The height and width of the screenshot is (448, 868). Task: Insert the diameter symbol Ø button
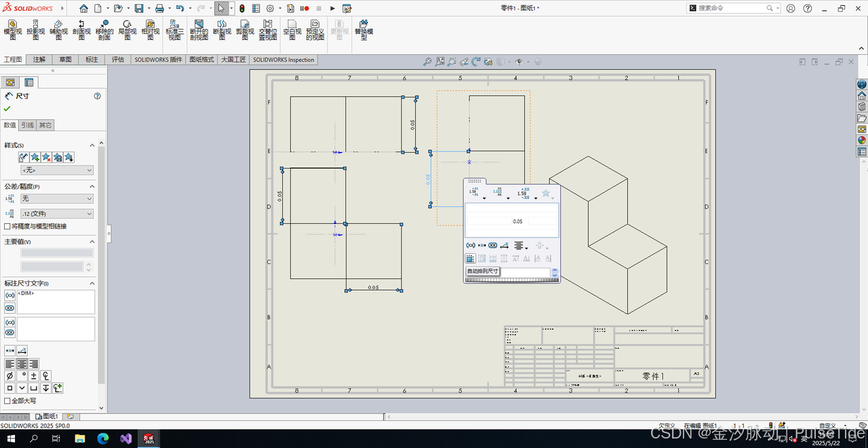click(x=9, y=375)
